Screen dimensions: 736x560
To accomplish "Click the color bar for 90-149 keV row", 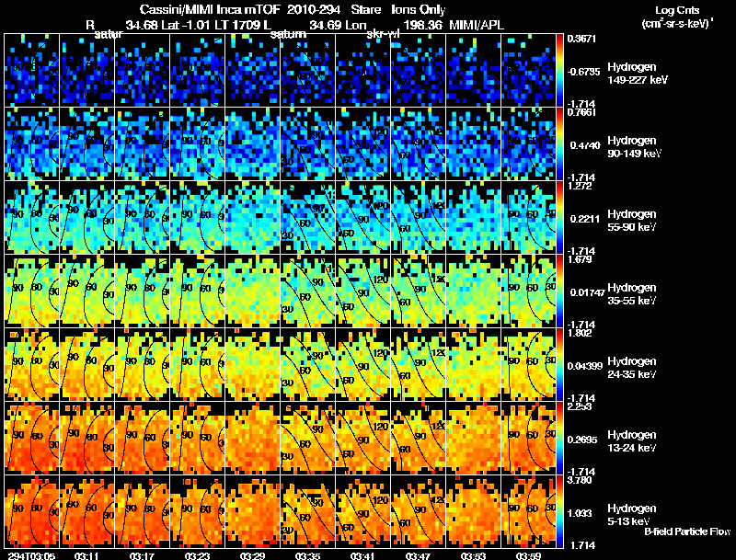I will (x=559, y=144).
